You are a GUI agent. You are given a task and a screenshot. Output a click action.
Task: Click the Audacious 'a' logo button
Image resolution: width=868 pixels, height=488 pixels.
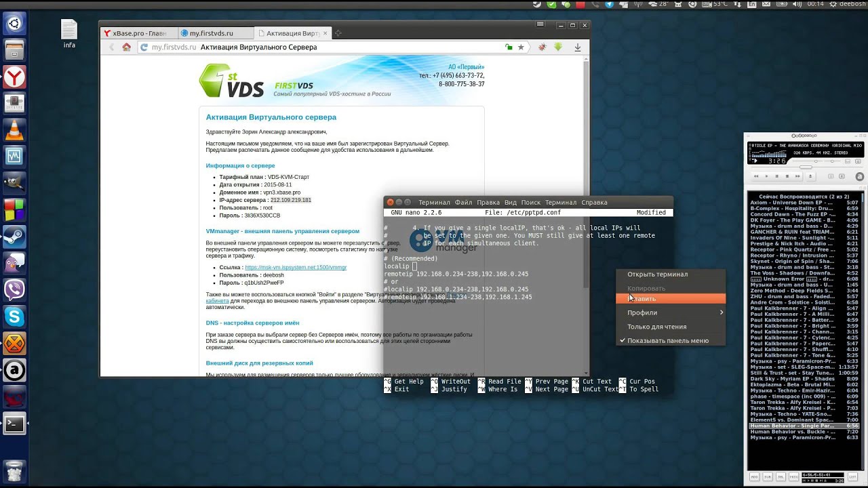click(859, 176)
